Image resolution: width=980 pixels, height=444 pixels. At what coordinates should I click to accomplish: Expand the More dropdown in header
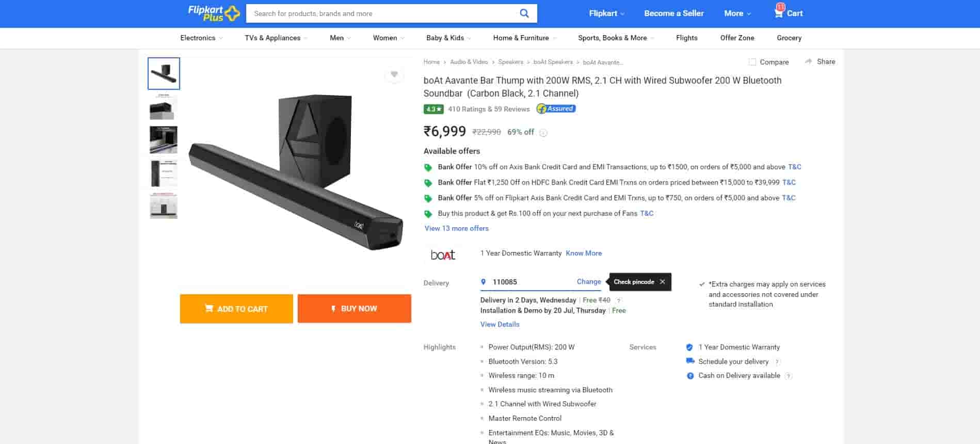click(737, 13)
